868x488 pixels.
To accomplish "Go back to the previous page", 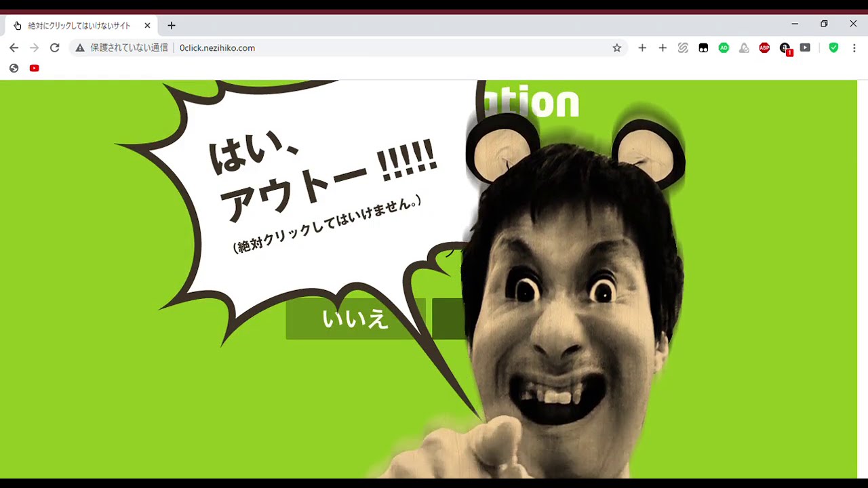I will click(x=14, y=48).
